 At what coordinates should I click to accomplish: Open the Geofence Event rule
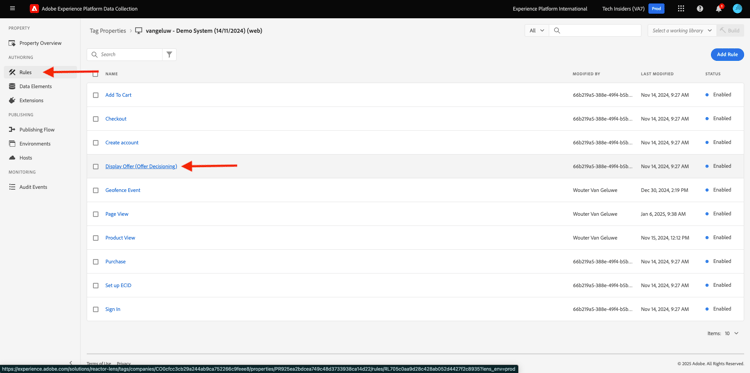click(122, 190)
